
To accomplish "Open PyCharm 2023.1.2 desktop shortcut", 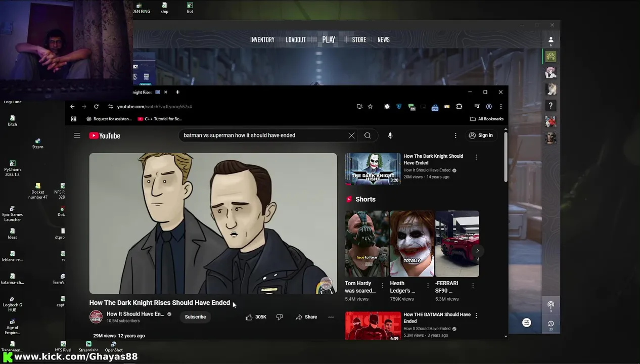I will pos(12,168).
